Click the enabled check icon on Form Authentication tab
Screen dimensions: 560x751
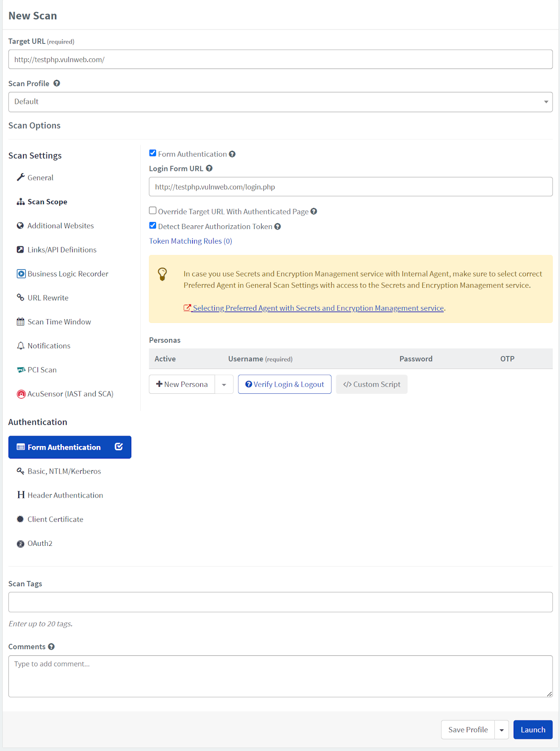coord(119,446)
